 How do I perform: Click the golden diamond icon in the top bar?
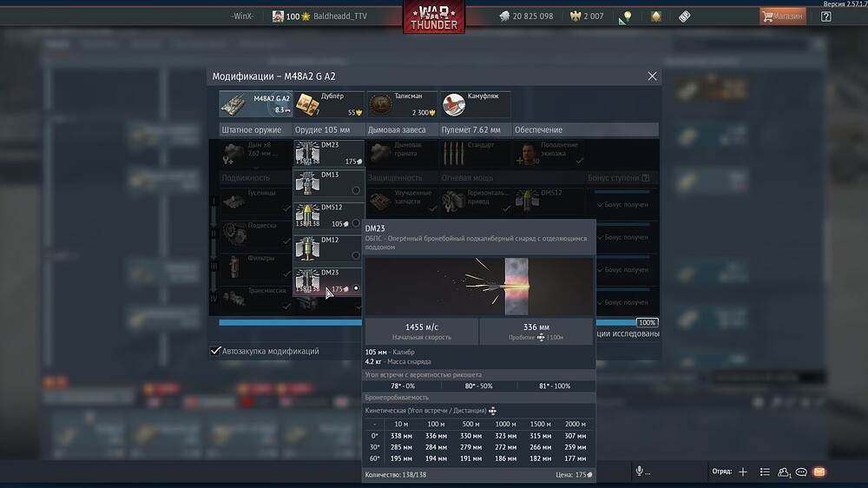655,16
